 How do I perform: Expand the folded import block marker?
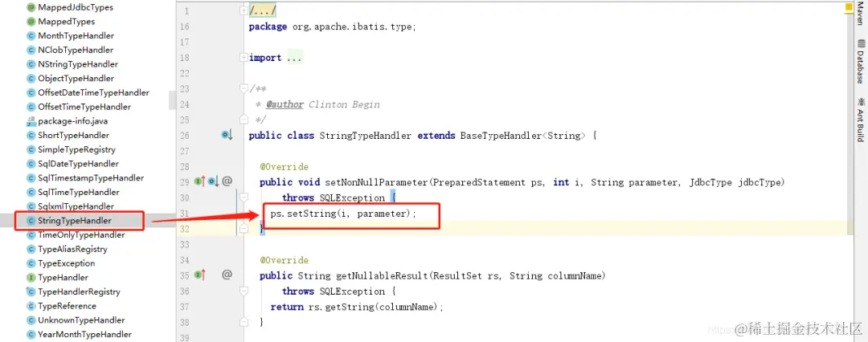pos(244,58)
